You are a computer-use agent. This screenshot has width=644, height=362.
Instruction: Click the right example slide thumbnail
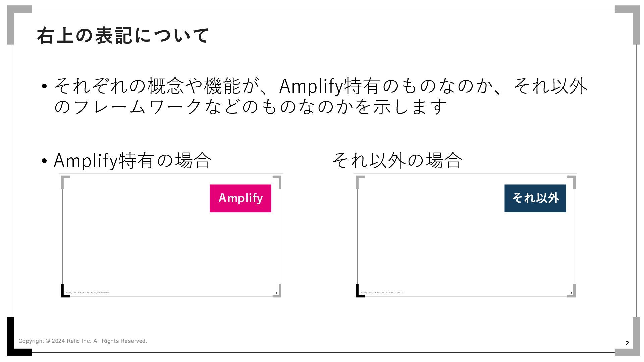point(466,236)
